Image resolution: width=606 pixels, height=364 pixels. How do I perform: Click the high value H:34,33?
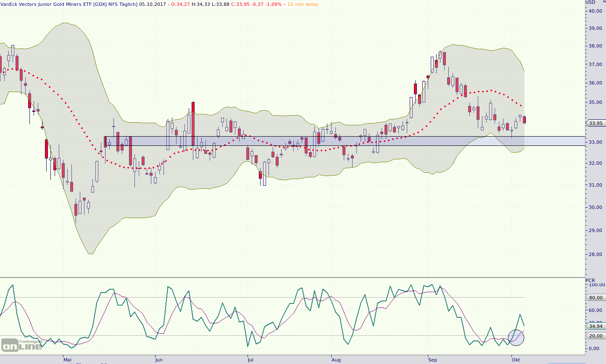201,4
